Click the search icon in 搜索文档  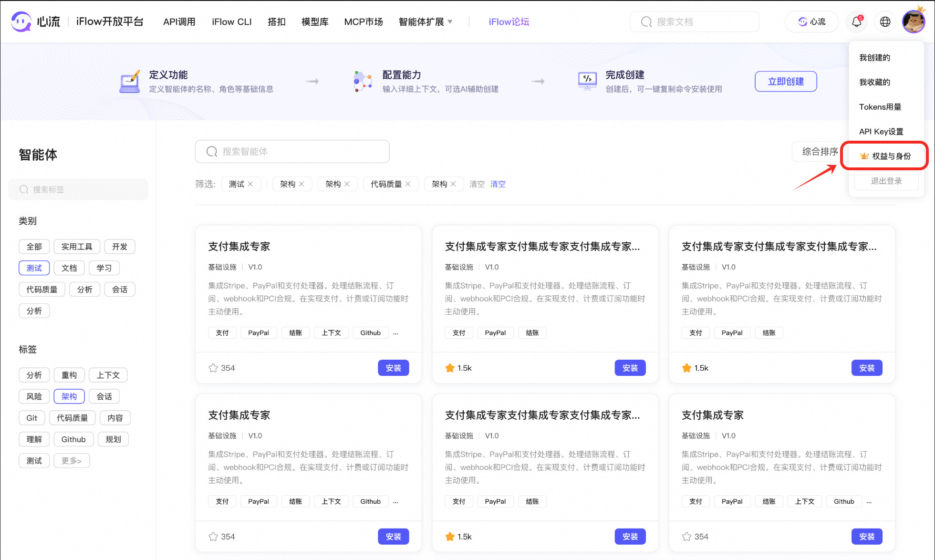pos(646,22)
